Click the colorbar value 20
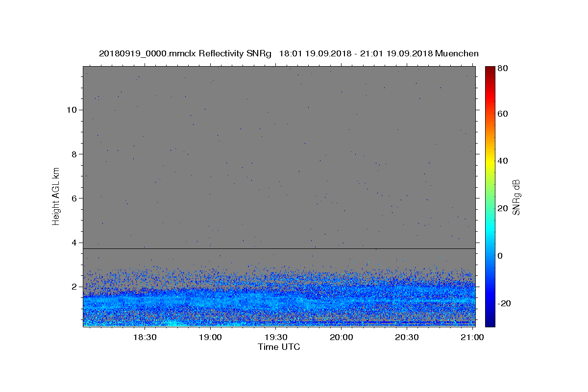This screenshot has width=588, height=392. (x=503, y=208)
